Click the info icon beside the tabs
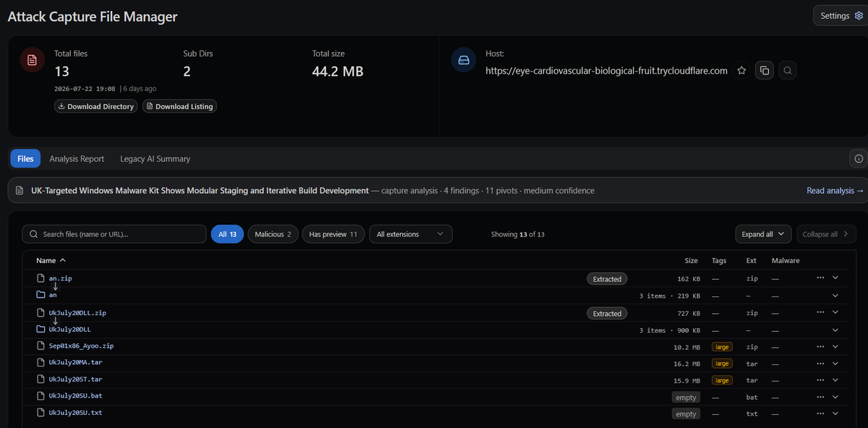Image resolution: width=868 pixels, height=428 pixels. pos(859,158)
